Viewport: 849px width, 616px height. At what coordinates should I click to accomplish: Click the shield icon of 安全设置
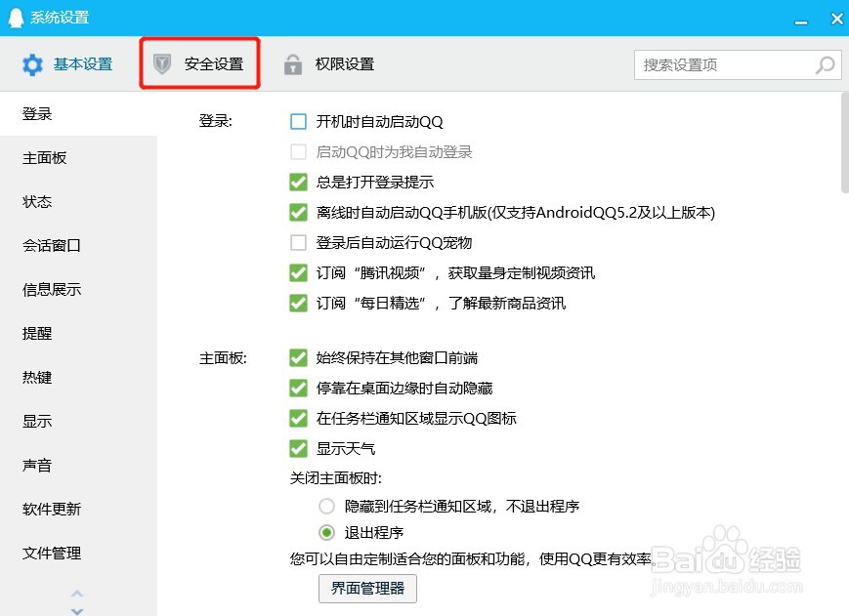pyautogui.click(x=161, y=63)
